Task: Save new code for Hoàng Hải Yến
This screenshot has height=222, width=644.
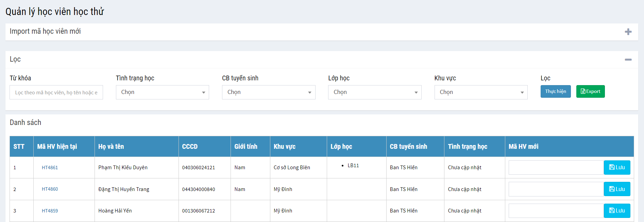Action: [616, 211]
